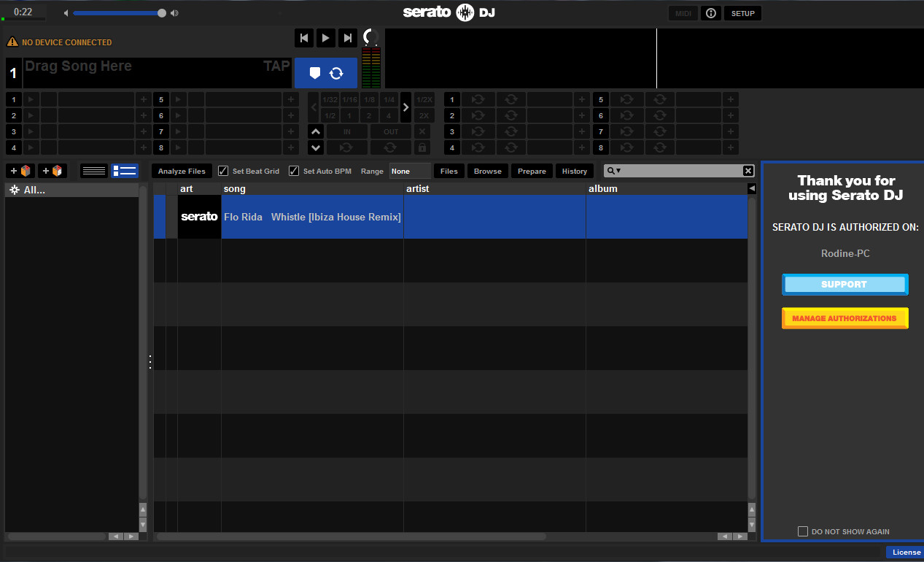Jump to previous track button

[x=305, y=38]
